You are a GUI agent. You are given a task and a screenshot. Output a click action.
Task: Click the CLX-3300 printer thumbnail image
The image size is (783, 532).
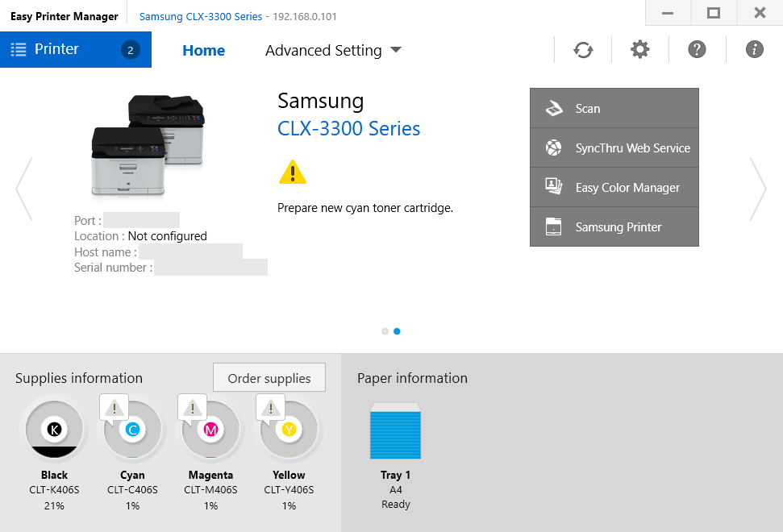148,144
